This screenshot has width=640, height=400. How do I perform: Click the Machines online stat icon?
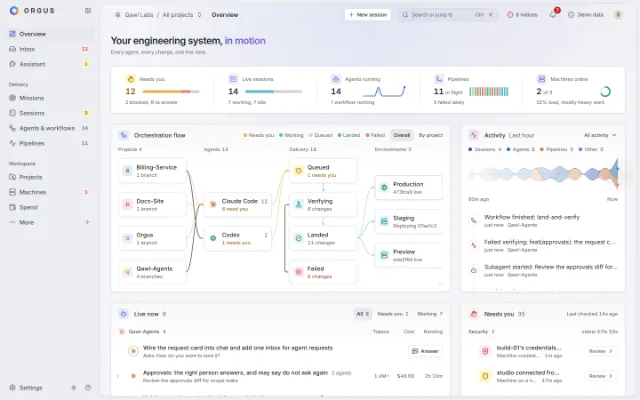pos(542,79)
